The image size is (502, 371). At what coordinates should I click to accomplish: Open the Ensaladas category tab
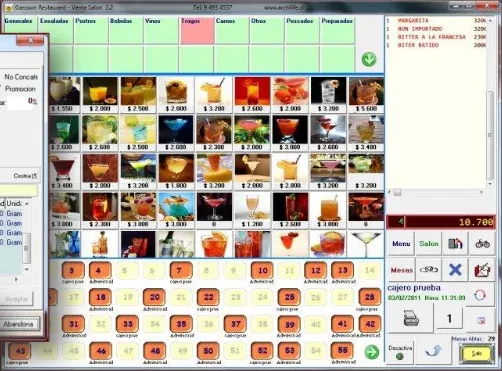(x=56, y=30)
